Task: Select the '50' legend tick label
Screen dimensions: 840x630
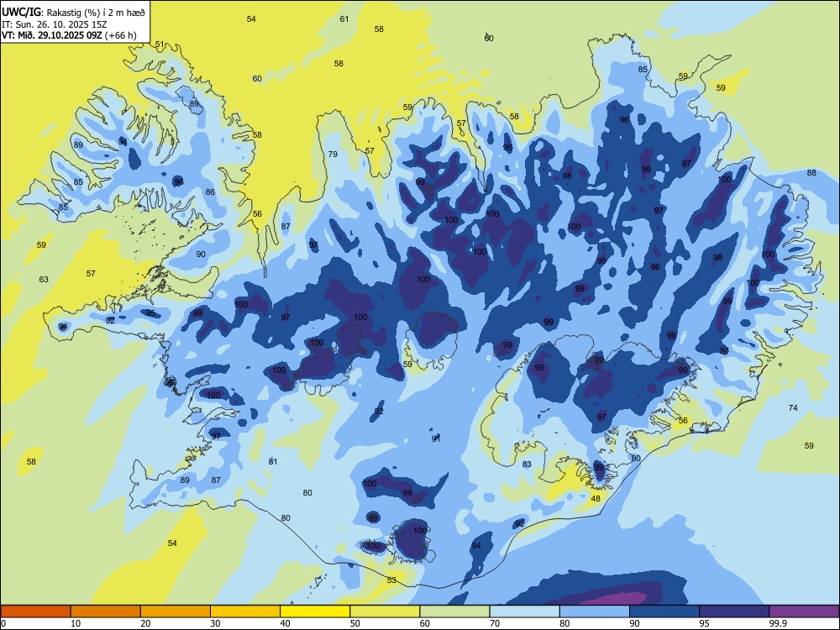Action: 354,623
